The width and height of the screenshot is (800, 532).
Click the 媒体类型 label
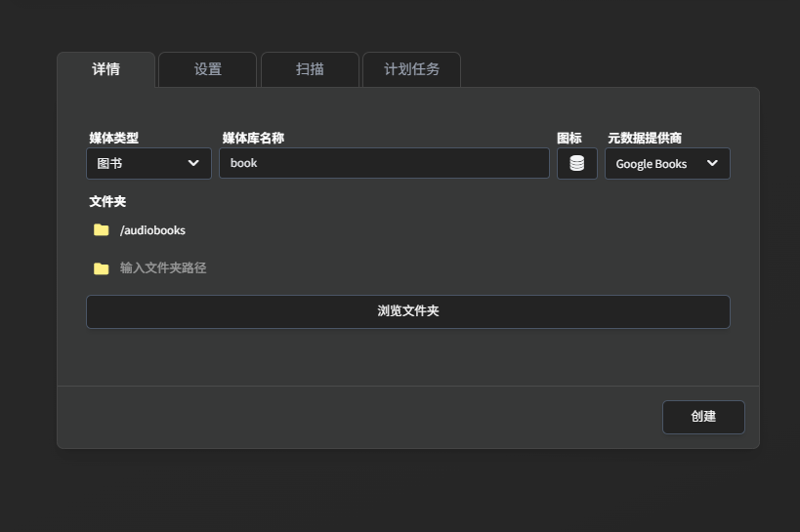click(x=114, y=139)
